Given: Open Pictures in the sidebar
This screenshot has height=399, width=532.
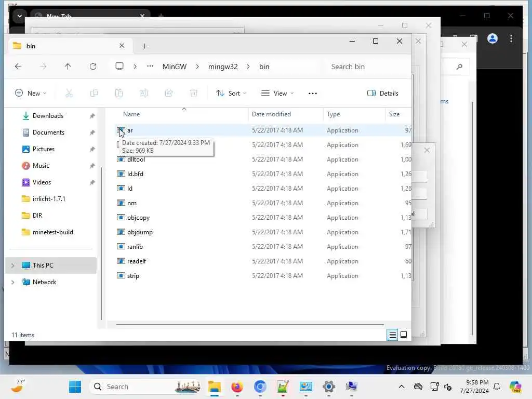Looking at the screenshot, I should (44, 149).
